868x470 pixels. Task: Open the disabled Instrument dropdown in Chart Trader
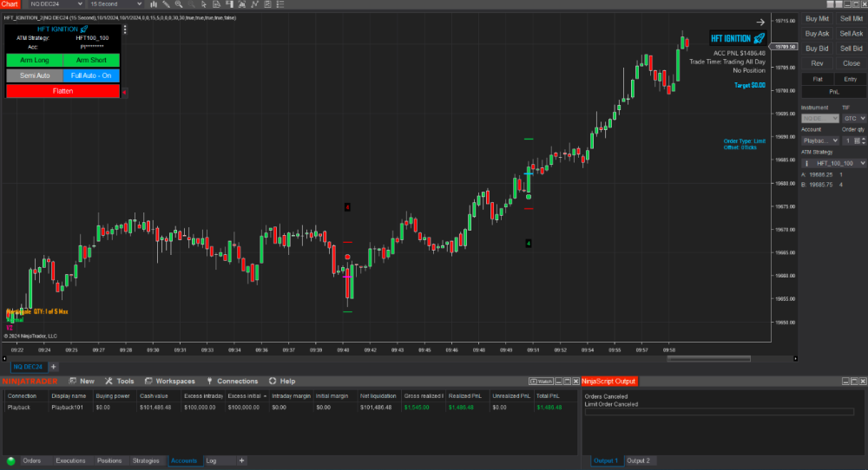click(820, 118)
